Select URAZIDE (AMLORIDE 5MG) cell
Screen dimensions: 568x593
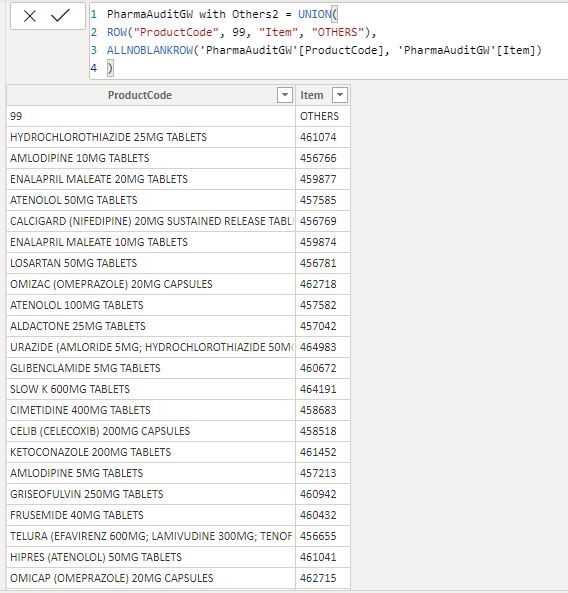pyautogui.click(x=151, y=347)
